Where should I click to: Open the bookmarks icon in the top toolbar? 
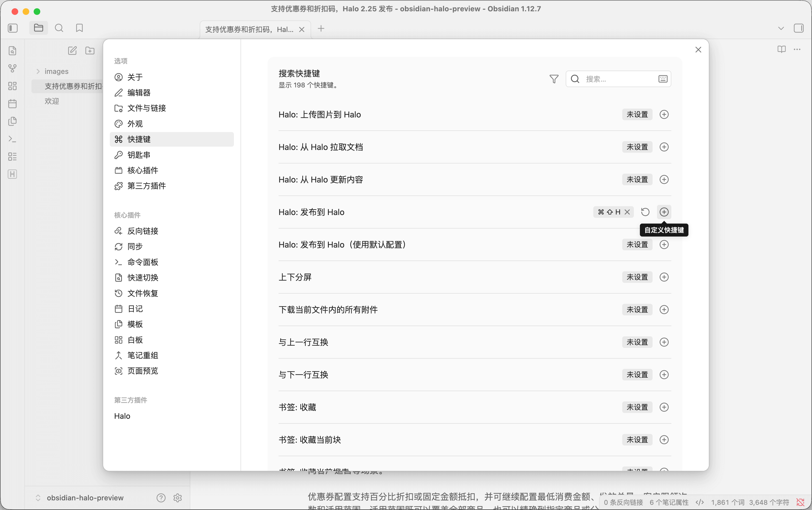tap(79, 28)
